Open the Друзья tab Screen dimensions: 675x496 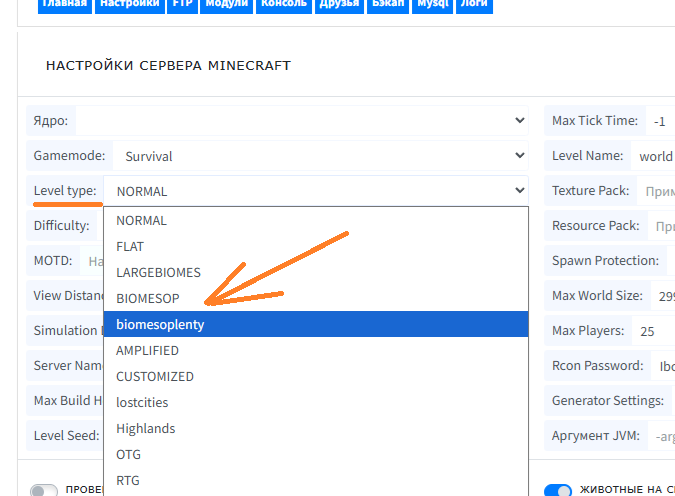(x=339, y=5)
